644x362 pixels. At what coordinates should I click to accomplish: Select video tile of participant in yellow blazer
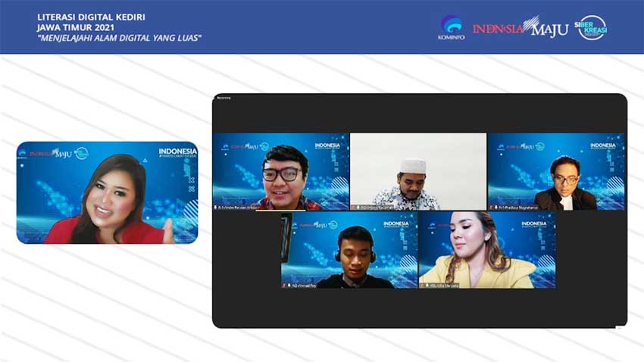486,248
